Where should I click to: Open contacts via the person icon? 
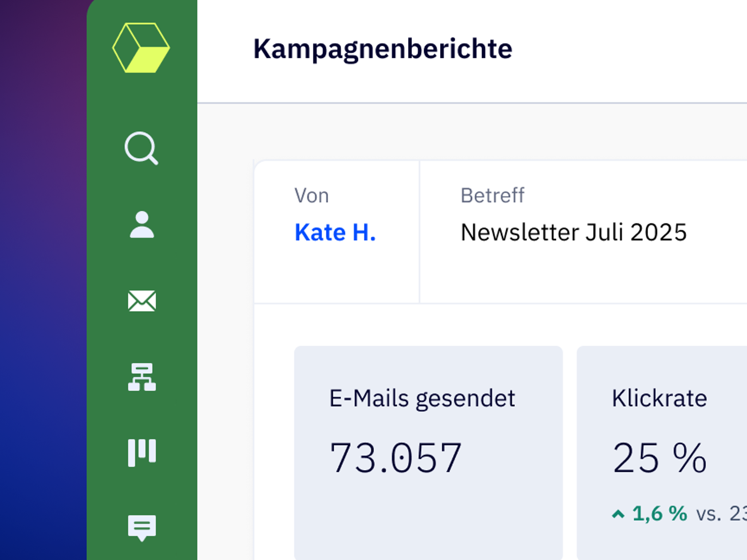coord(142,224)
